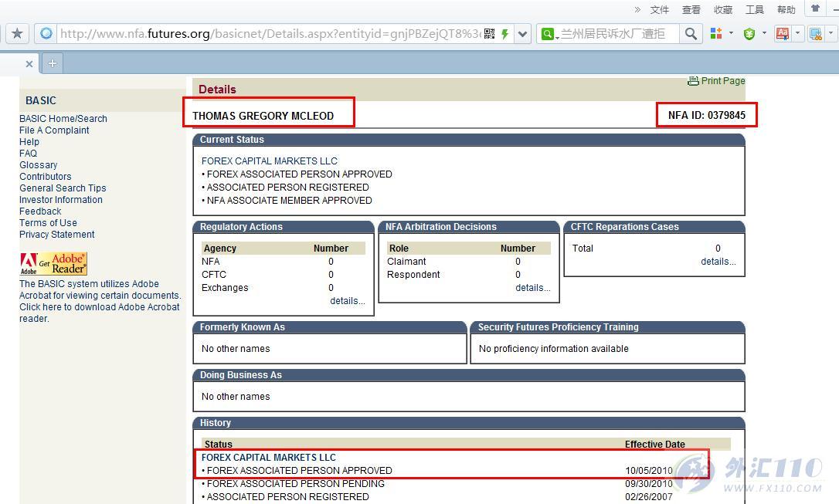Screen dimensions: 839x504
Task: Open the 工具 menu
Action: click(755, 9)
